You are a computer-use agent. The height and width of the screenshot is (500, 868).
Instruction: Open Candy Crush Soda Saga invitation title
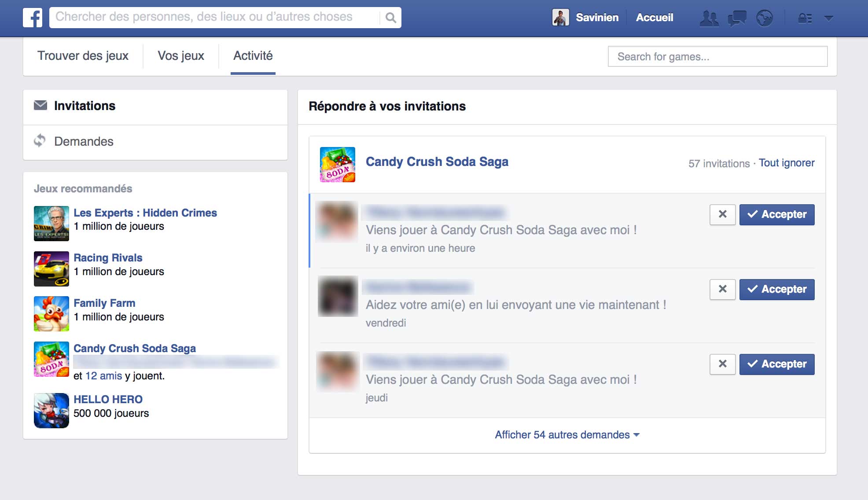tap(437, 162)
